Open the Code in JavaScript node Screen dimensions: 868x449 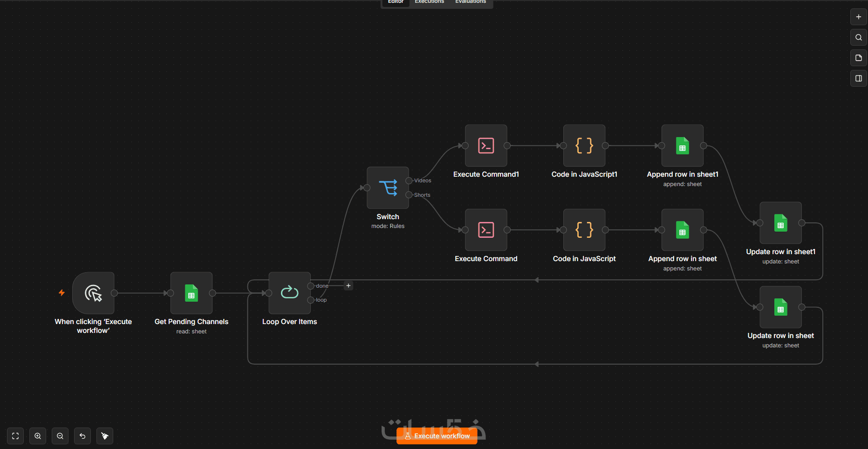tap(584, 230)
